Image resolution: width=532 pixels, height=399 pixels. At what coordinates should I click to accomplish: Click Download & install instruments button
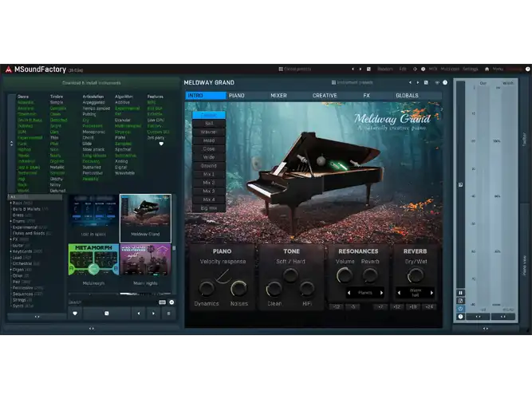[x=91, y=83]
